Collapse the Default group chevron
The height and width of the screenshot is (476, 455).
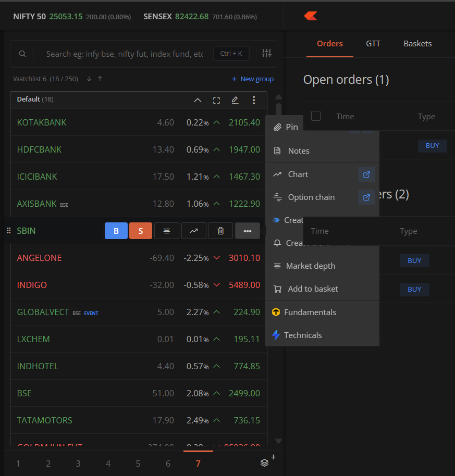(x=198, y=100)
